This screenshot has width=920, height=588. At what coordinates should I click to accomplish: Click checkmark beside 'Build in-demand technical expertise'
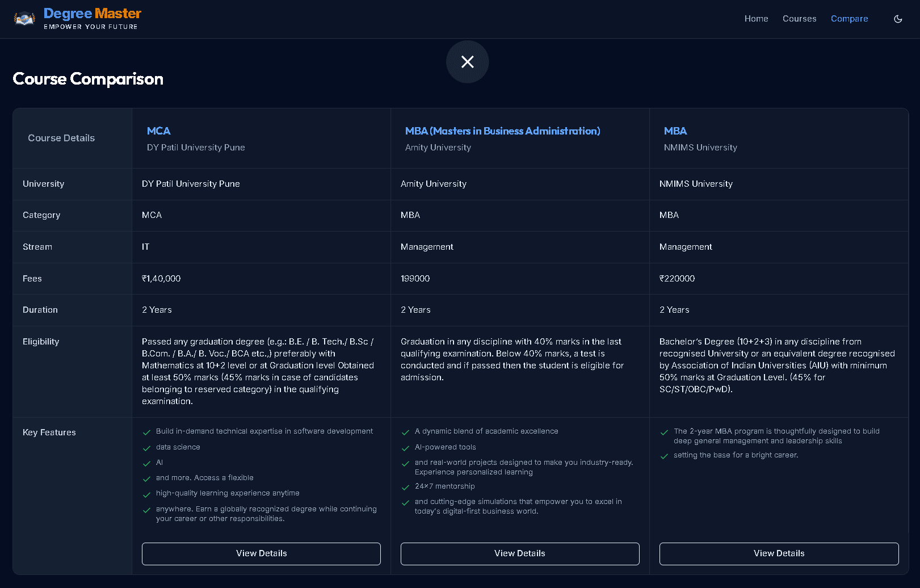(x=146, y=432)
